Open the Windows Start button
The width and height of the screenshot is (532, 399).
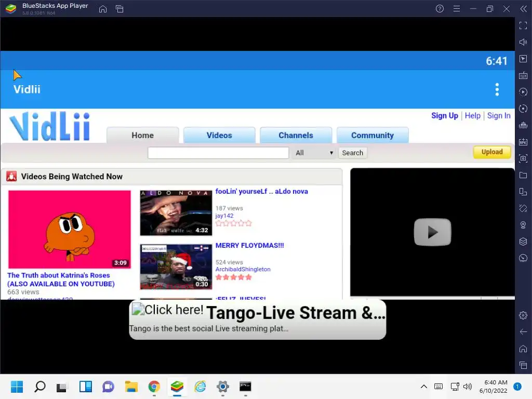(17, 387)
